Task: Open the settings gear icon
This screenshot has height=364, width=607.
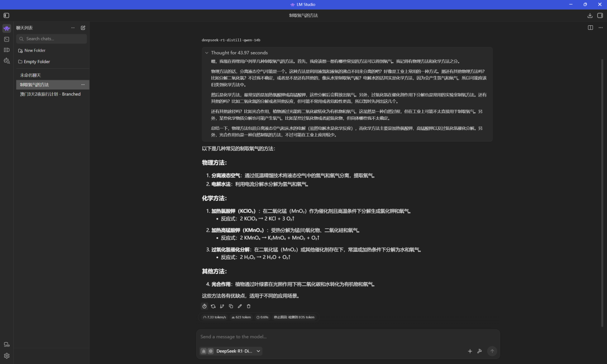Action: (7, 355)
